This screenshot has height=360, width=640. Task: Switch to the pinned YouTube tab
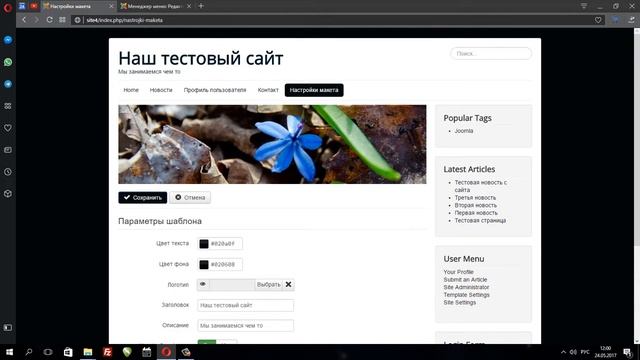click(33, 6)
